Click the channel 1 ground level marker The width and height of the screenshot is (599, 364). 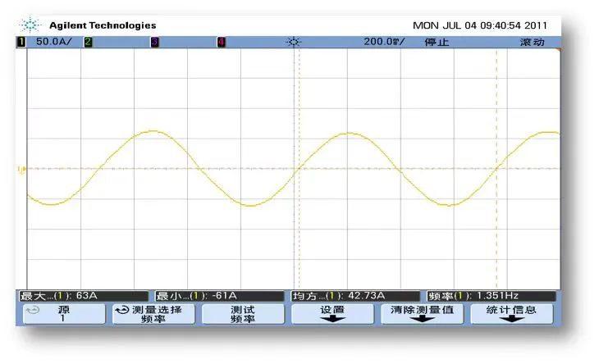(x=21, y=169)
